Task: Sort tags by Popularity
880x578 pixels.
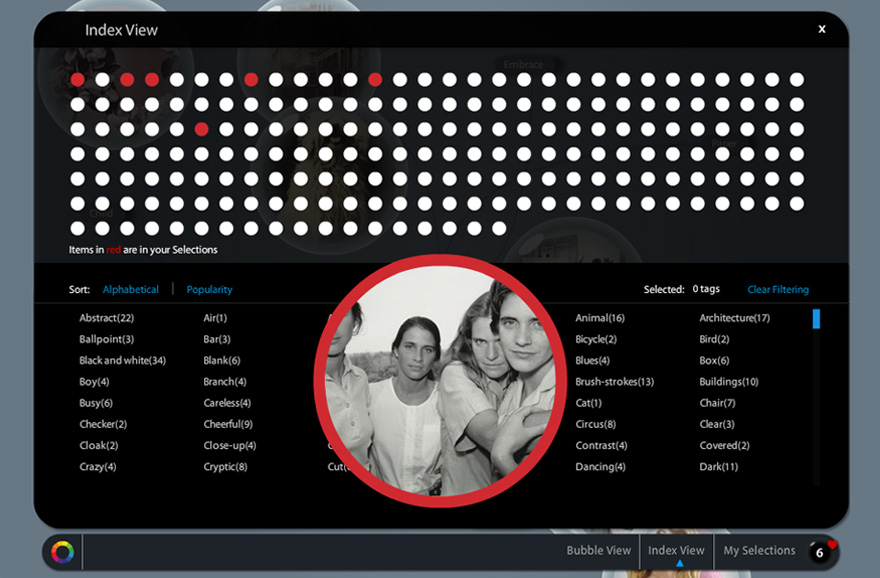Action: 209,289
